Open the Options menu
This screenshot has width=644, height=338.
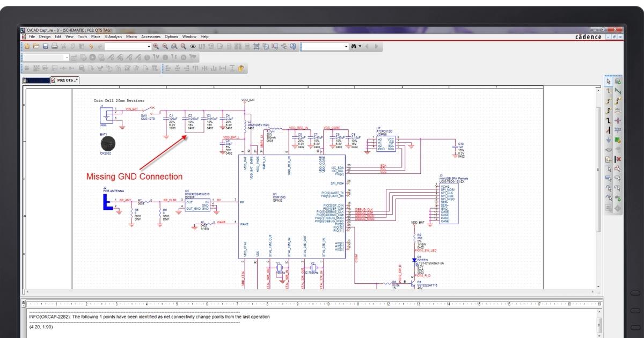click(x=171, y=36)
